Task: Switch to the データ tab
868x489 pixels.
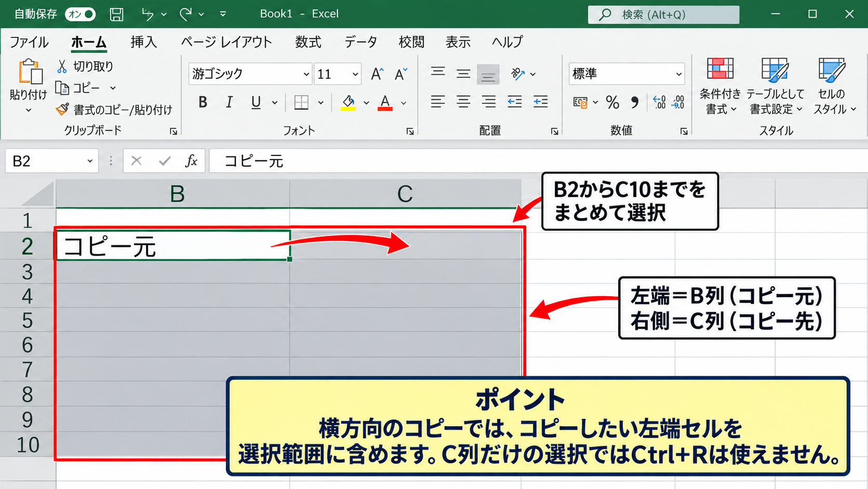Action: pyautogui.click(x=361, y=42)
